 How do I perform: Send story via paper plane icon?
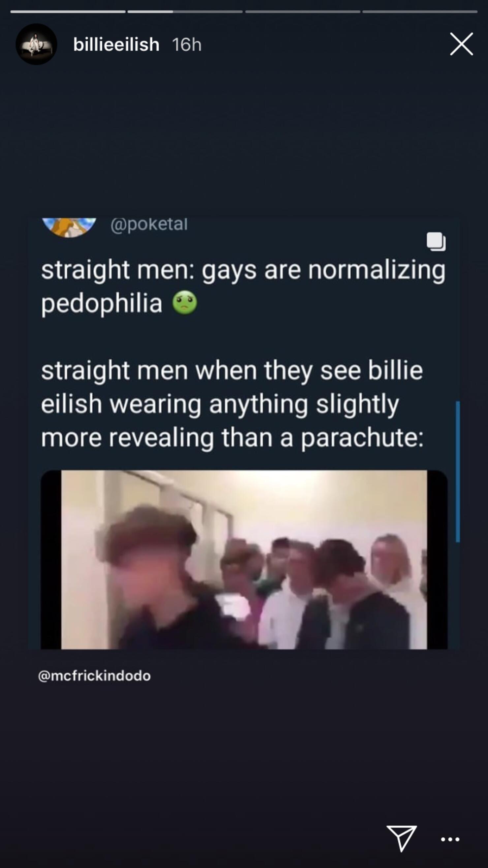[401, 838]
